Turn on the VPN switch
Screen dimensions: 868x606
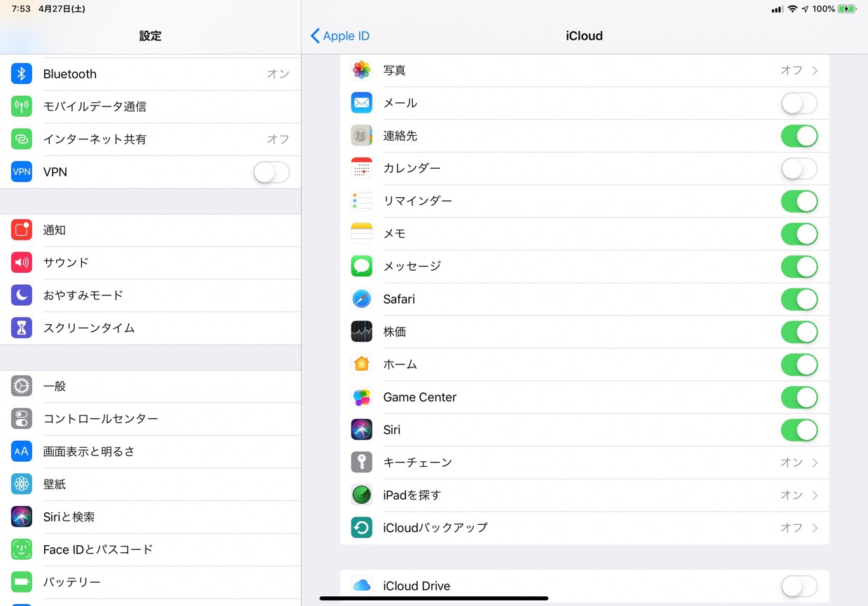272,172
